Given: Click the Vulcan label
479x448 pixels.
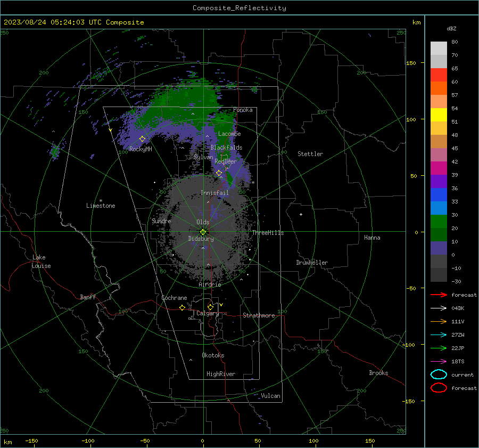Looking at the screenshot, I should point(271,396).
